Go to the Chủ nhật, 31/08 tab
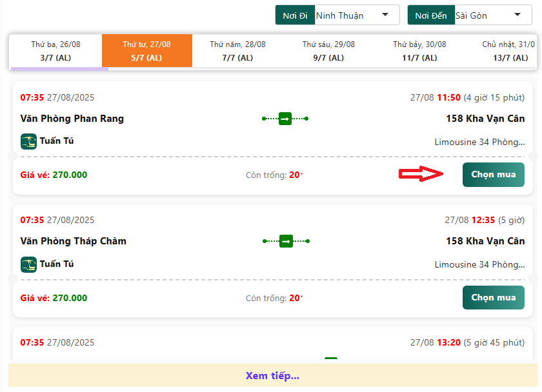This screenshot has width=542, height=392. pyautogui.click(x=509, y=51)
